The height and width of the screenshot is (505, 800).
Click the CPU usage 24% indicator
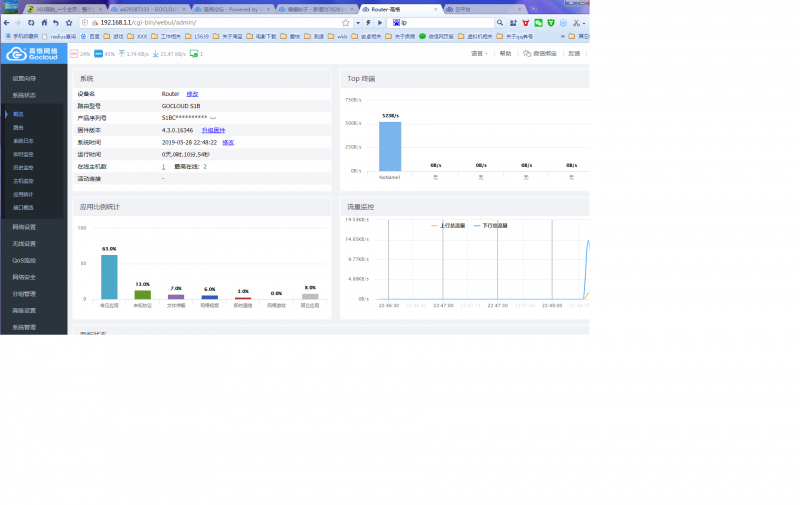tap(80, 54)
